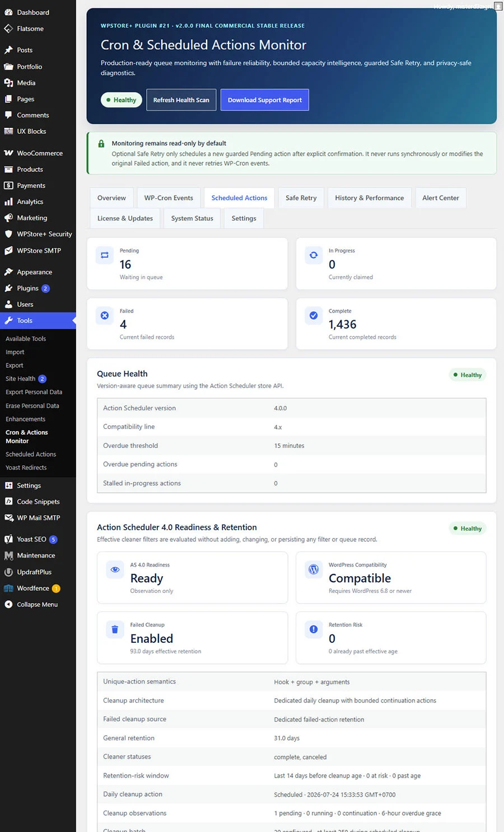Click the WPStore+ Security shield icon
504x832 pixels.
8,234
